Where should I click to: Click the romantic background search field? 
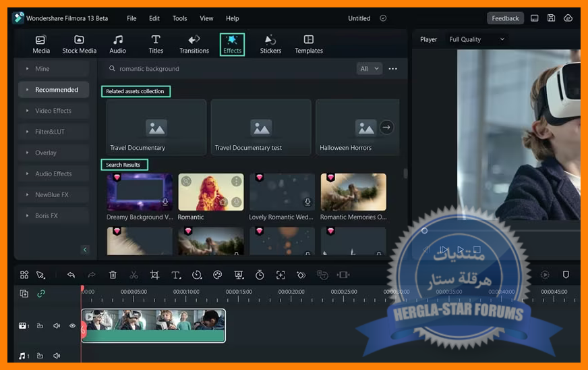tap(229, 69)
